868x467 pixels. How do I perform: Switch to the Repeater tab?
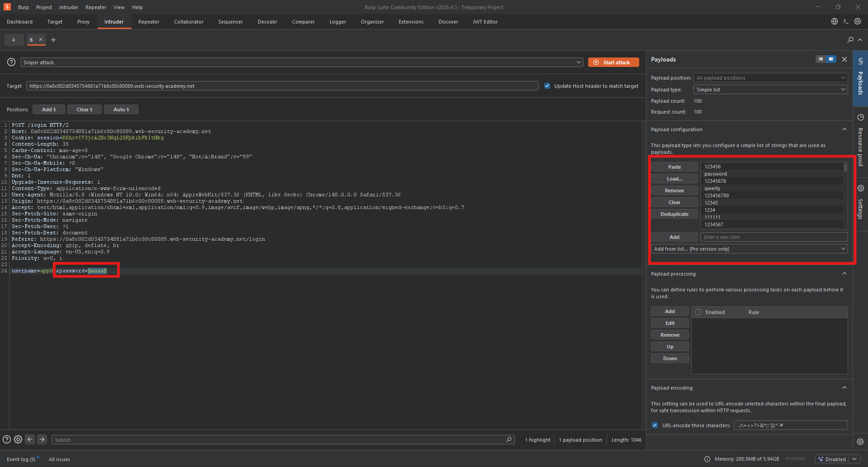(x=149, y=22)
